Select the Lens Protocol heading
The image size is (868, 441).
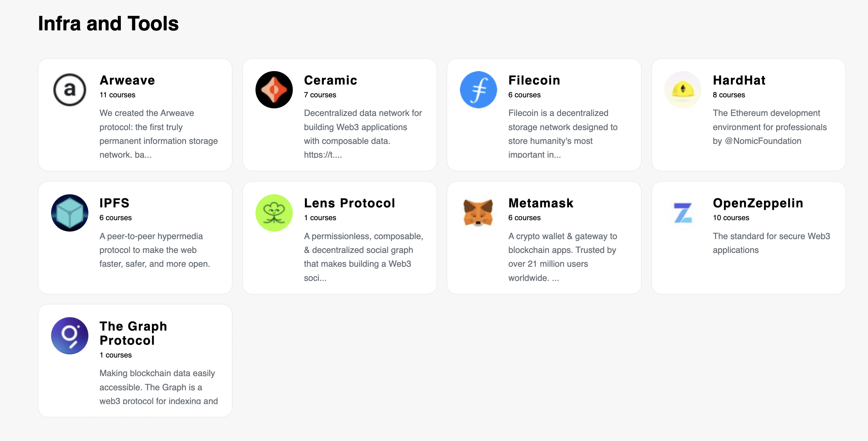point(349,203)
